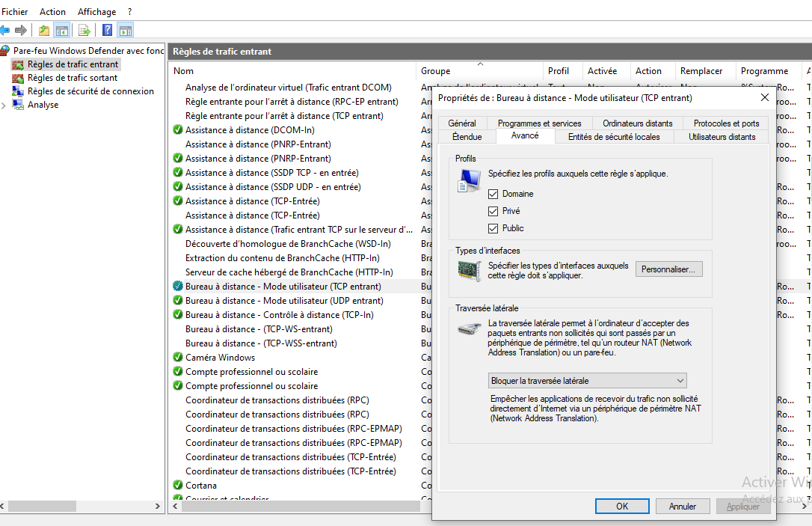The image size is (812, 526).
Task: Click the Up one level folder icon
Action: [44, 31]
